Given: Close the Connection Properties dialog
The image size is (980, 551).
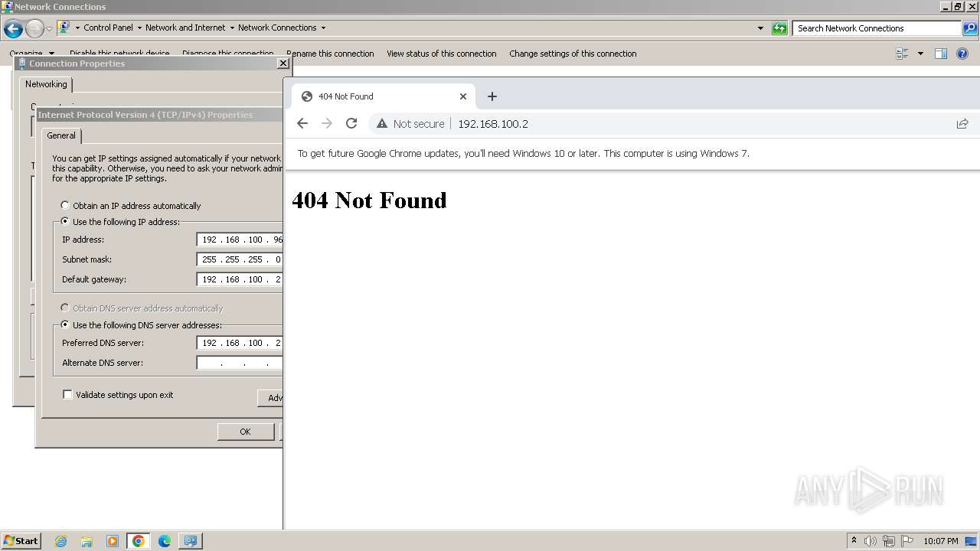Looking at the screenshot, I should 283,64.
